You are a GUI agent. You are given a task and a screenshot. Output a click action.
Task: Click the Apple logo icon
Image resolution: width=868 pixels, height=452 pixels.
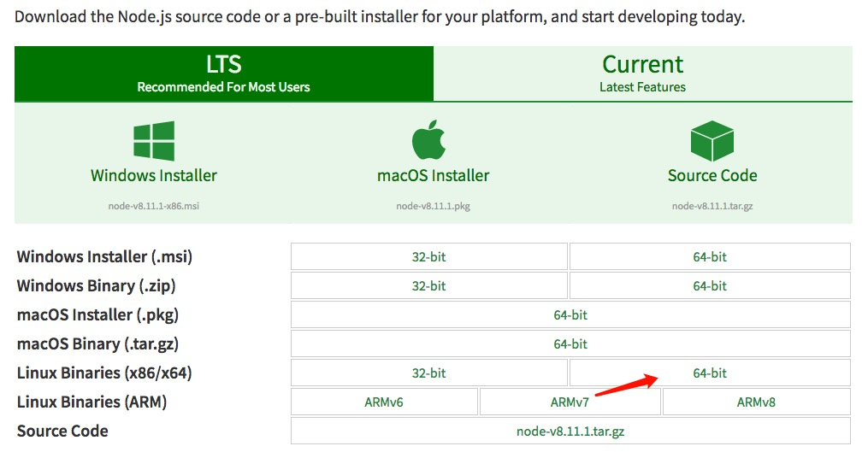(x=429, y=139)
